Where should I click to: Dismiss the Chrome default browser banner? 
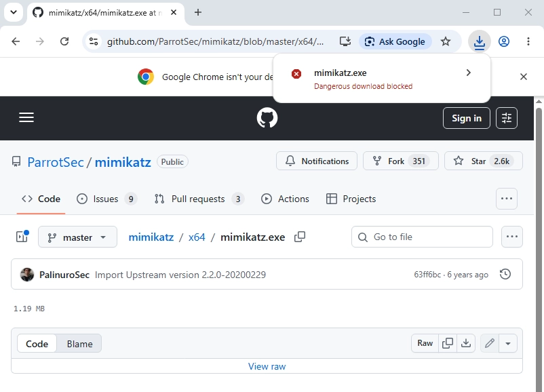(524, 77)
